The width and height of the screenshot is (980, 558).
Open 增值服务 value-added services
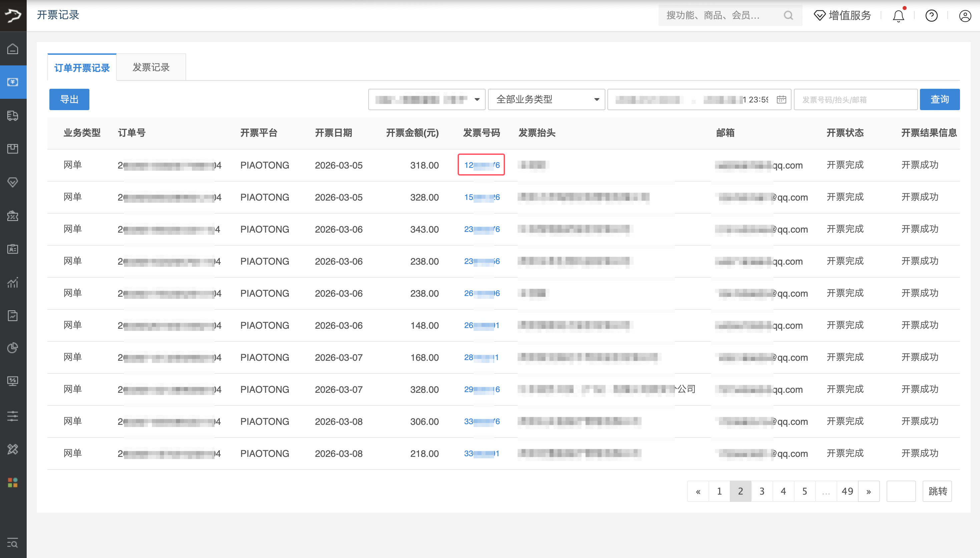click(842, 15)
